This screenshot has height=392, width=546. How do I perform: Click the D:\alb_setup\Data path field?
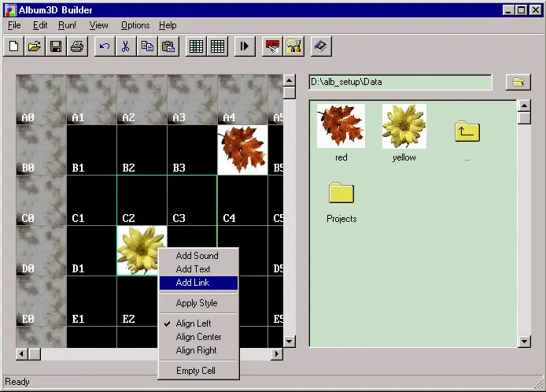(400, 82)
